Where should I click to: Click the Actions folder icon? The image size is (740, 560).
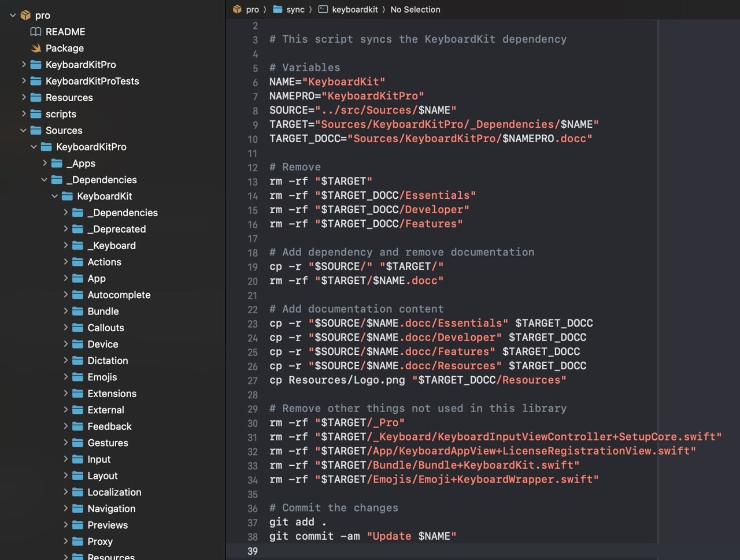tap(77, 262)
